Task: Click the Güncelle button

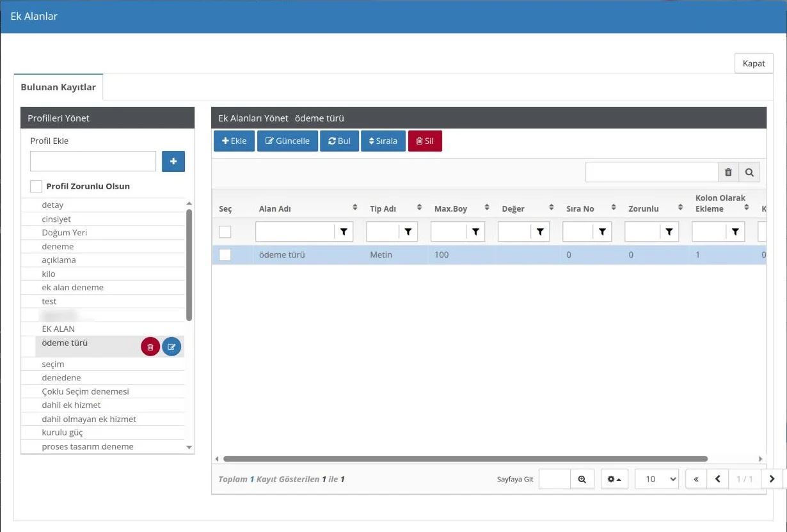Action: (x=287, y=141)
